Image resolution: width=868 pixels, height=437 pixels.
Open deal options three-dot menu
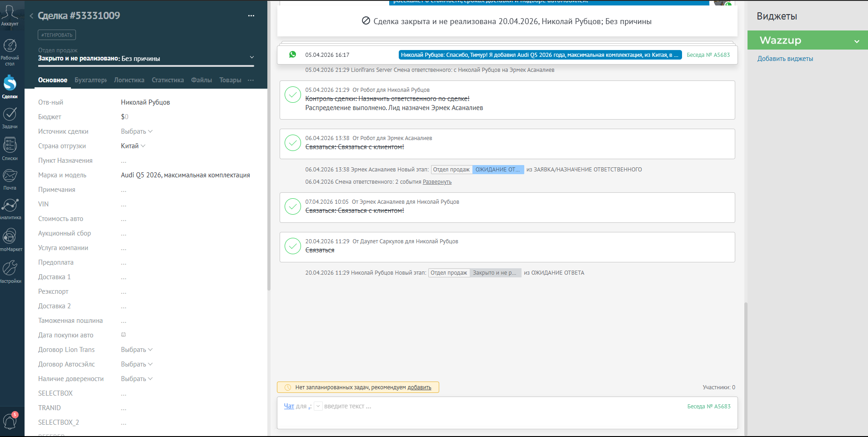(251, 16)
